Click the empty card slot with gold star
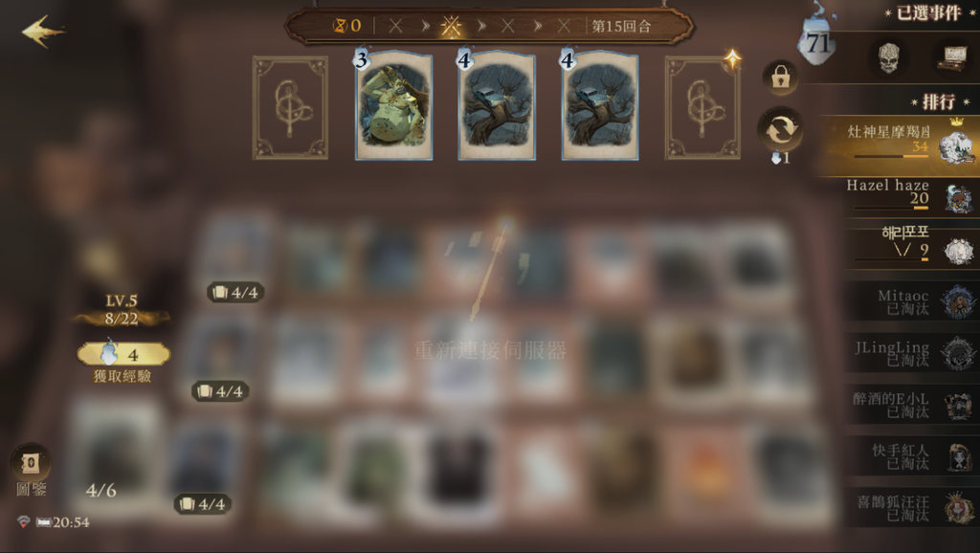 [702, 107]
